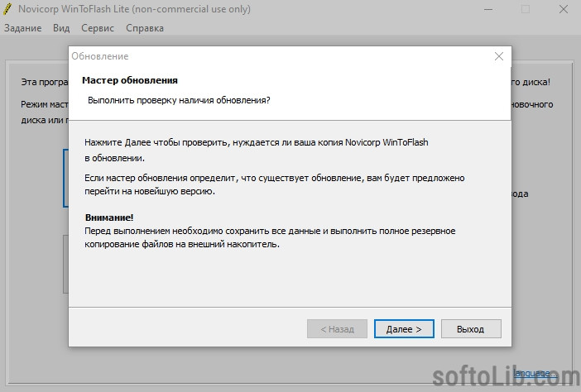
Task: Open the Задание menu
Action: (x=22, y=28)
